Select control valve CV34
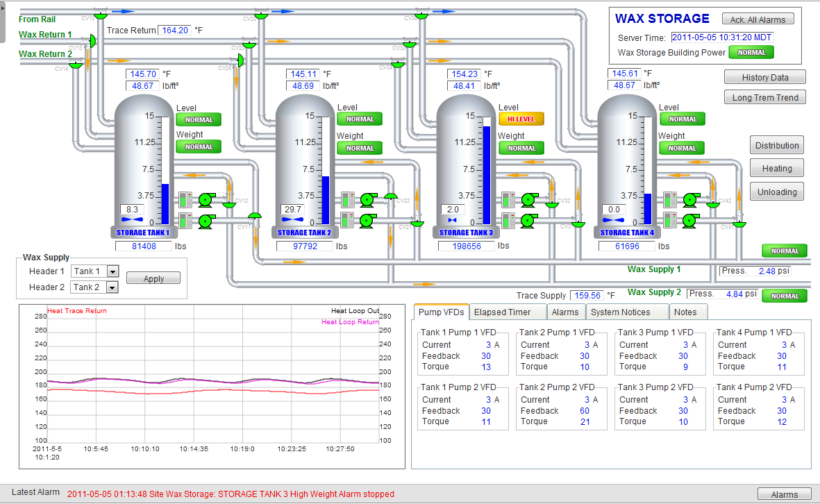Viewport: 820px width, 504px height. [398, 65]
